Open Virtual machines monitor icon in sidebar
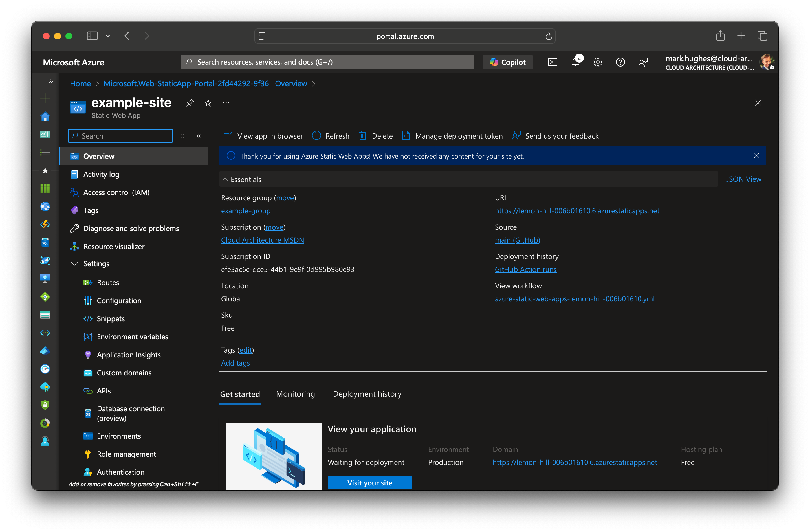Image resolution: width=810 pixels, height=532 pixels. (x=45, y=278)
